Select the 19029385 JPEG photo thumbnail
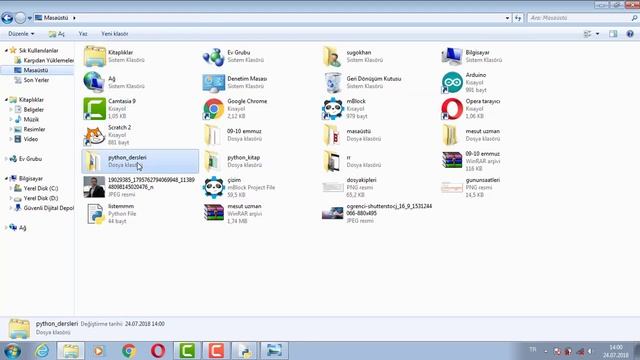Image resolution: width=640 pixels, height=360 pixels. coord(94,187)
